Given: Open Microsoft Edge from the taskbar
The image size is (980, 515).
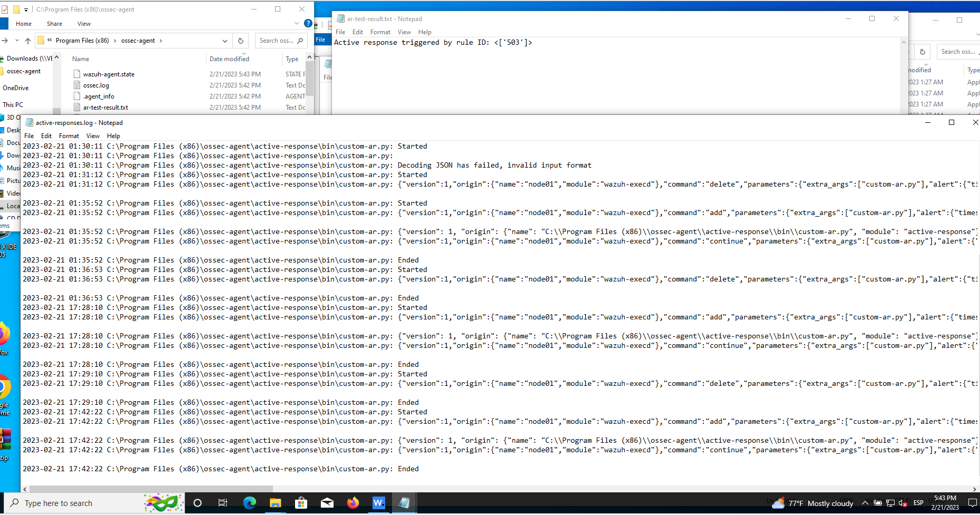Looking at the screenshot, I should tap(250, 503).
